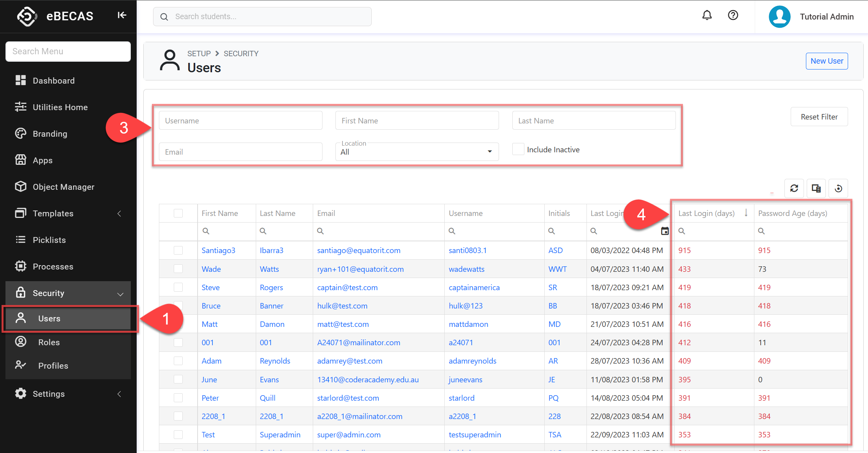Collapse the sidebar using the arrow icon
This screenshot has height=453, width=868.
click(122, 15)
